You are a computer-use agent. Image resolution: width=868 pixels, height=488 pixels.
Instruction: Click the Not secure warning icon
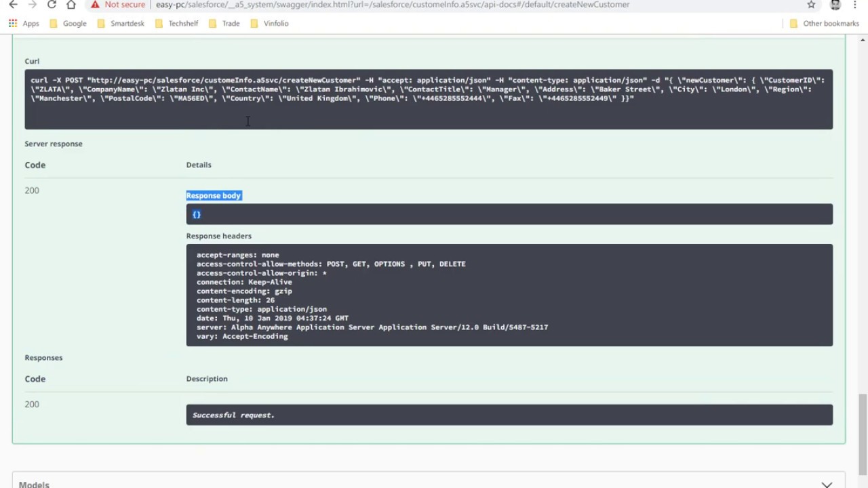[96, 5]
